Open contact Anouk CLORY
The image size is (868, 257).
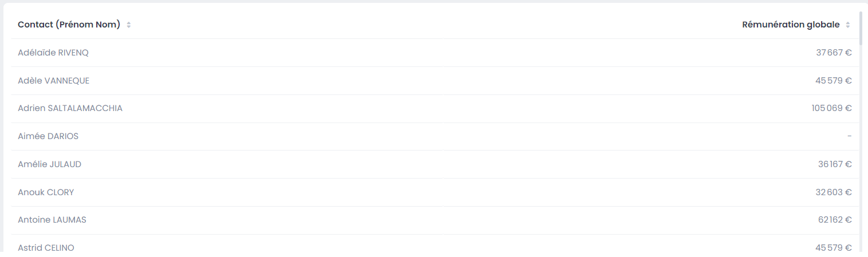click(46, 192)
